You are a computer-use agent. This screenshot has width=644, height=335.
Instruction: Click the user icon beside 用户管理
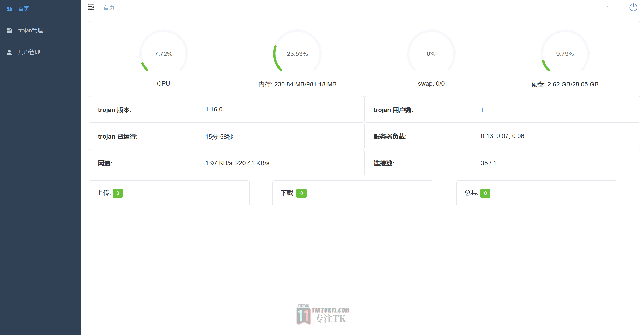9,52
